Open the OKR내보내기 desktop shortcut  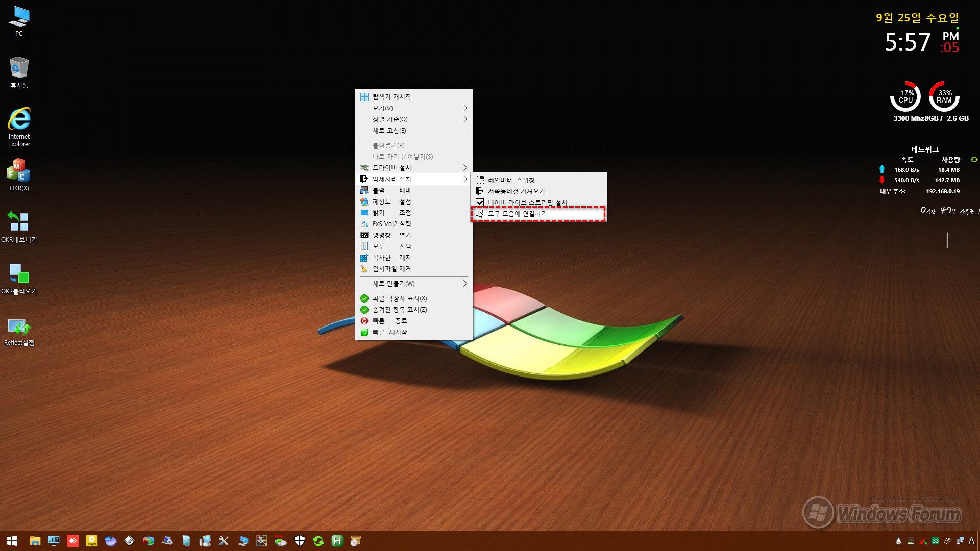click(19, 227)
